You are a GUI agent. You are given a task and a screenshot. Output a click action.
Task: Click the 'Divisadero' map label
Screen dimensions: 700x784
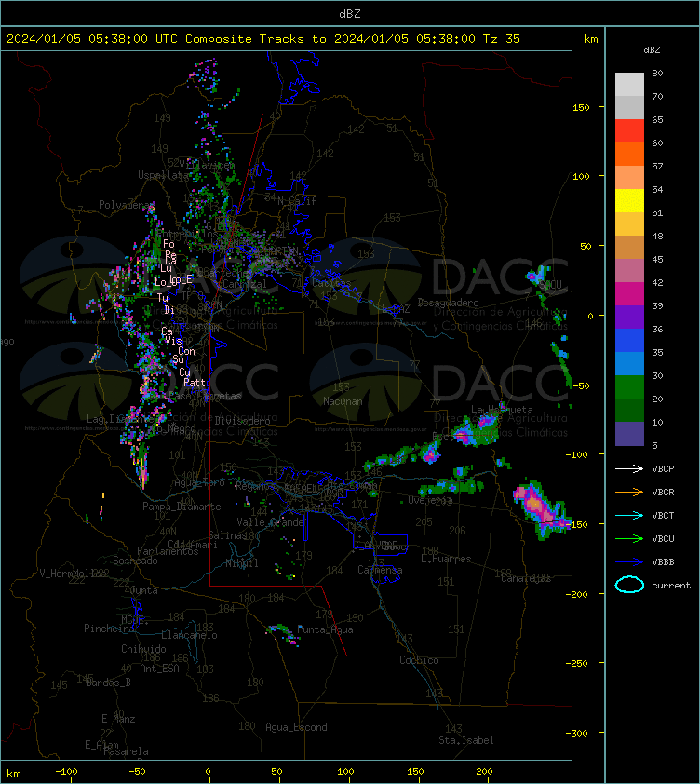(243, 421)
